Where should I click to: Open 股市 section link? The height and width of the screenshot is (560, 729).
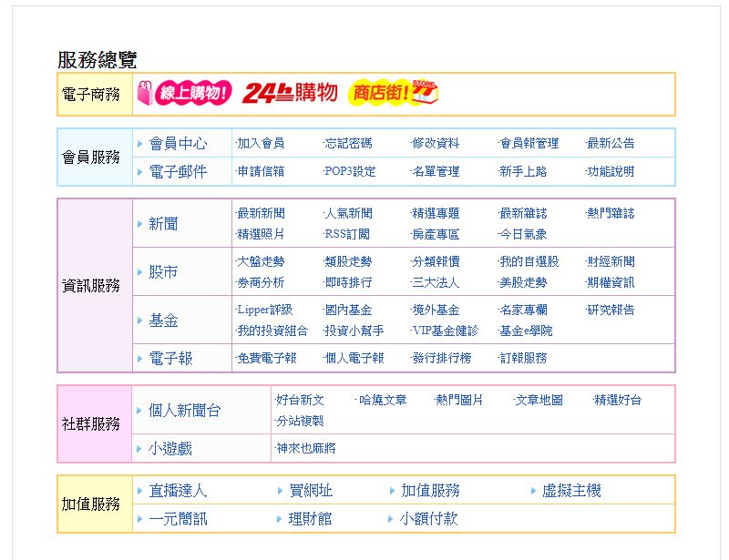[163, 272]
